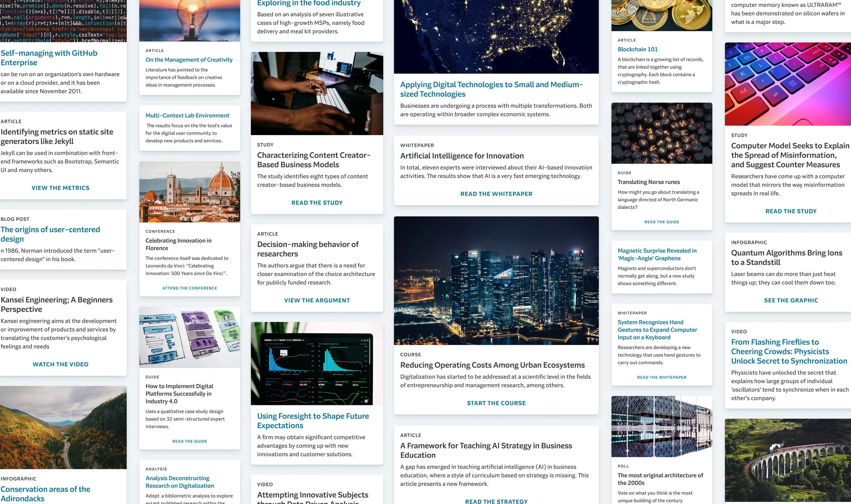Click the colorful backlit keyboard image
This screenshot has height=504, width=851.
point(787,84)
